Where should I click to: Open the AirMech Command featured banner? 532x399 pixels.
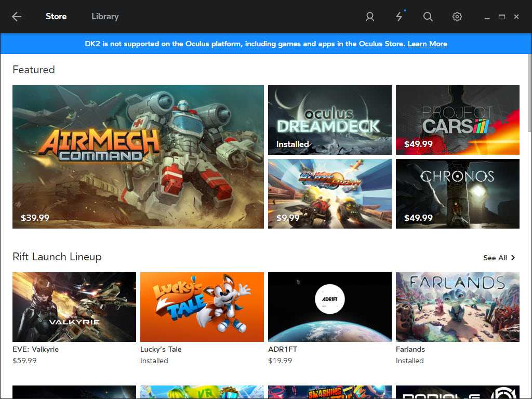click(x=138, y=157)
